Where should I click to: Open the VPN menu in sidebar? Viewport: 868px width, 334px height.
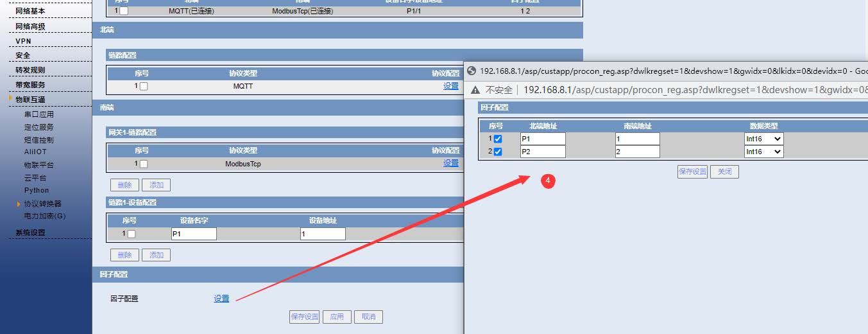[24, 41]
